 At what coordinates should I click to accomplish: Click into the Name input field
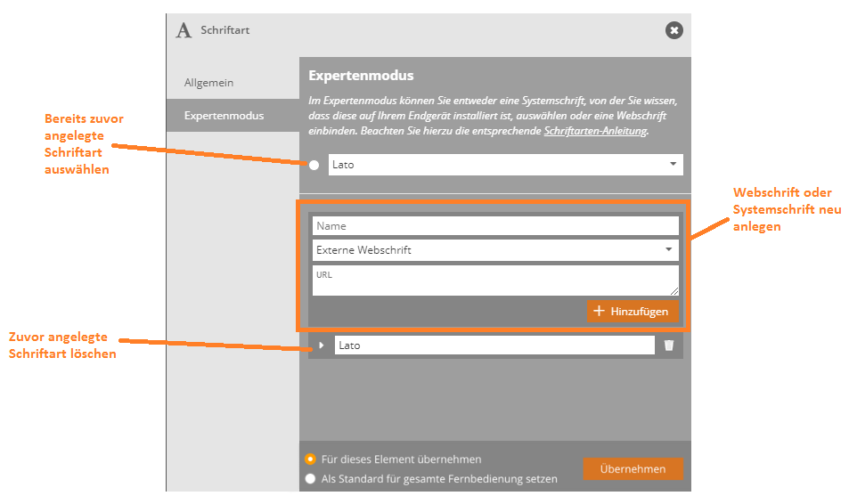tap(494, 226)
